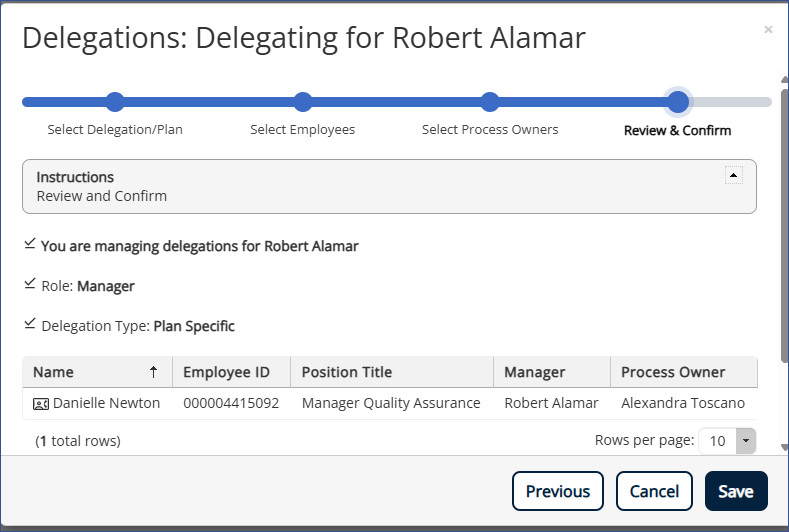Click the checkmark icon beside Delegation Type
Screen dimensions: 789x532
click(x=30, y=323)
